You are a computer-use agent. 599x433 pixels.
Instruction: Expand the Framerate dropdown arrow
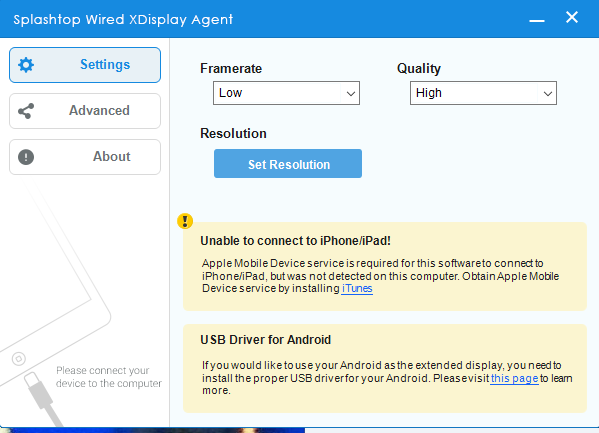[x=351, y=93]
